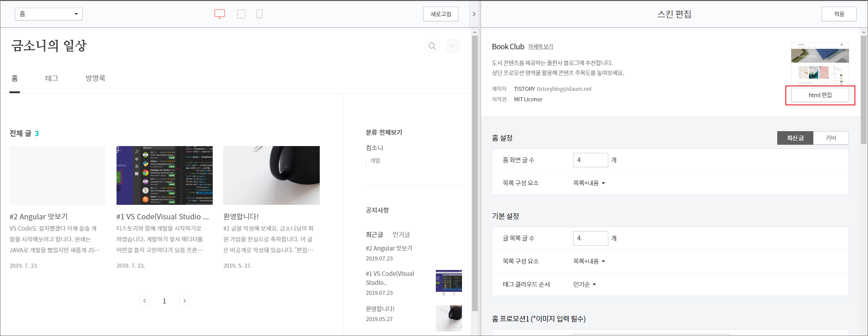Open the 방명록 blog menu tab
This screenshot has height=336, width=868.
point(95,78)
